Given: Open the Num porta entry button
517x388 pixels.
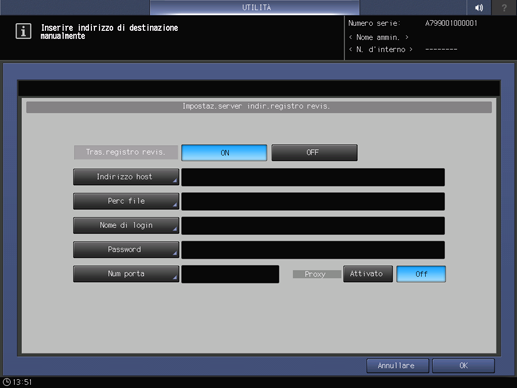Looking at the screenshot, I should [126, 274].
